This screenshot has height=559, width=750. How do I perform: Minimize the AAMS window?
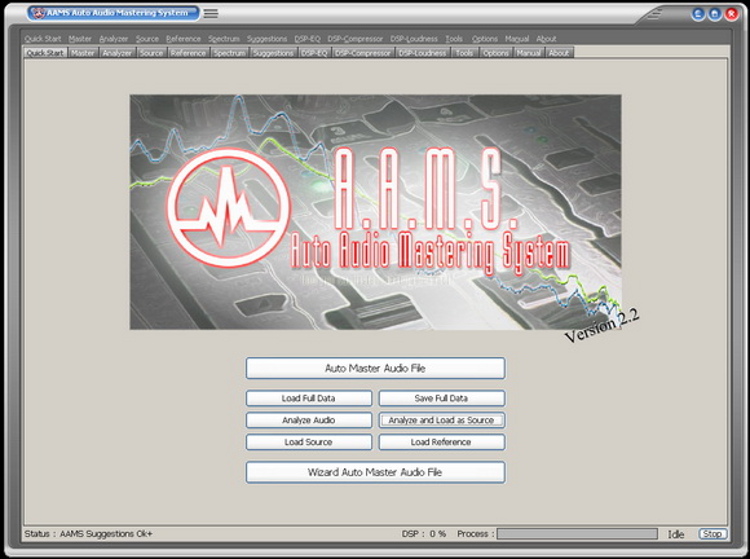698,14
